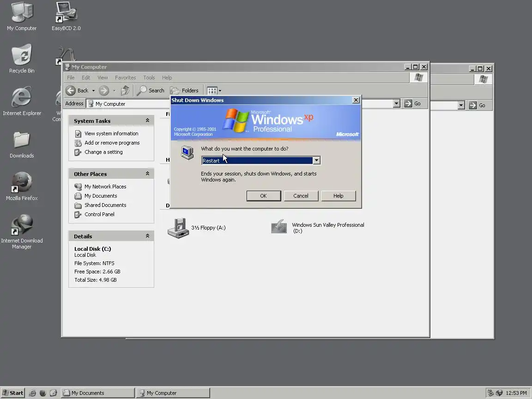Click Add or remove programs link
532x399 pixels.
click(x=112, y=143)
